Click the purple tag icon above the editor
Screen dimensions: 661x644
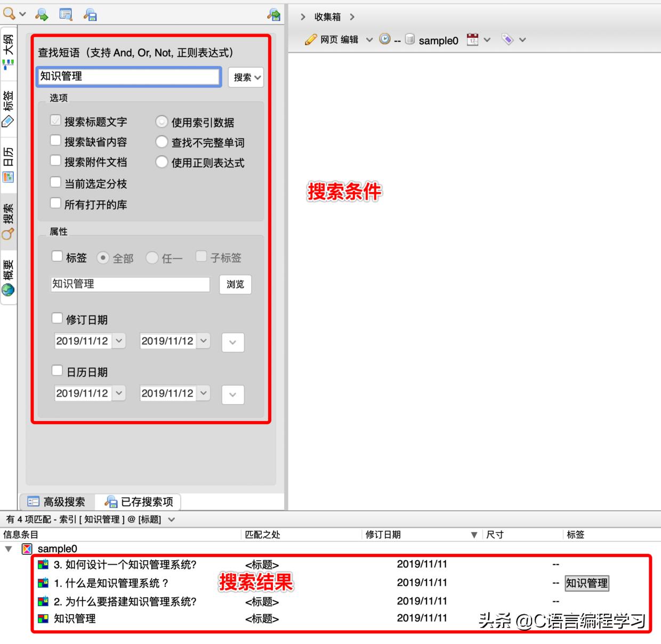507,39
